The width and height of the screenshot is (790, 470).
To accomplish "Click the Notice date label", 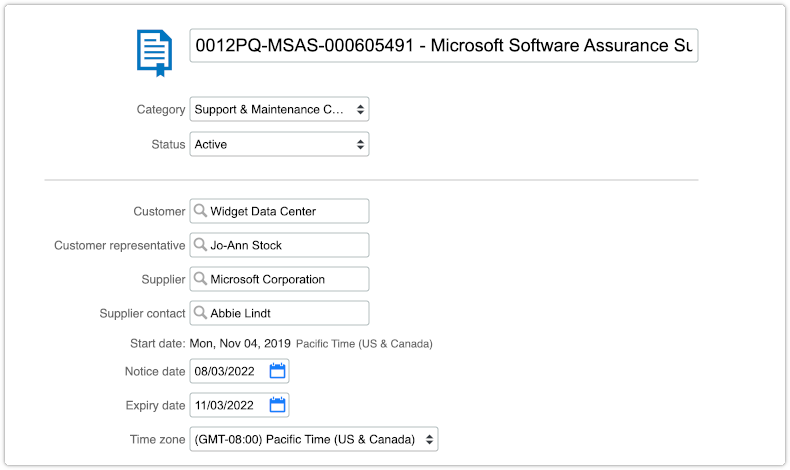I will coord(155,371).
